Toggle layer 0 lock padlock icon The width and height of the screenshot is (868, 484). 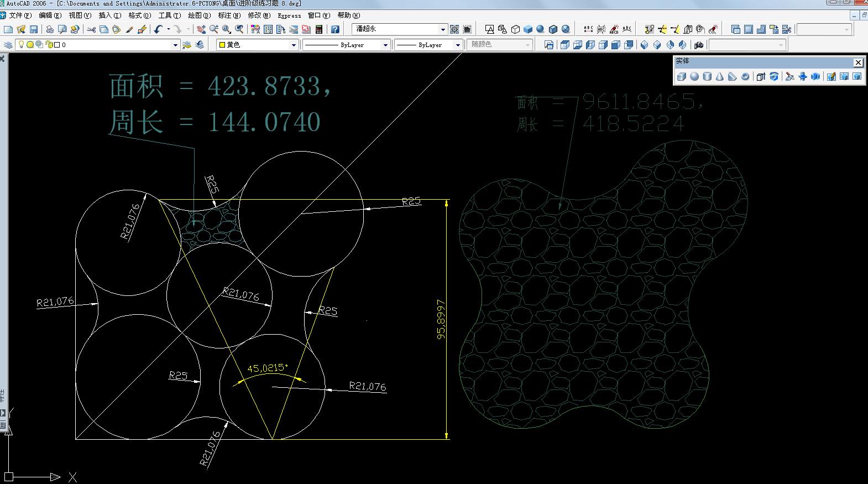pyautogui.click(x=49, y=45)
